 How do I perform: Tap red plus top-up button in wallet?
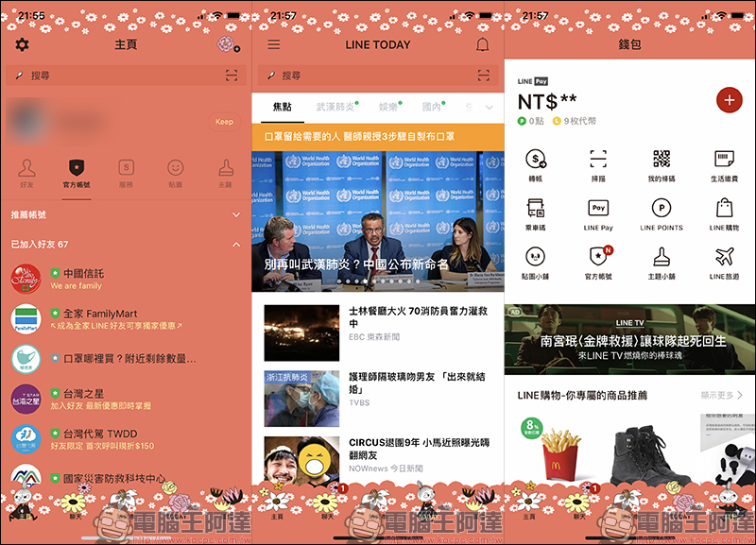point(729,100)
